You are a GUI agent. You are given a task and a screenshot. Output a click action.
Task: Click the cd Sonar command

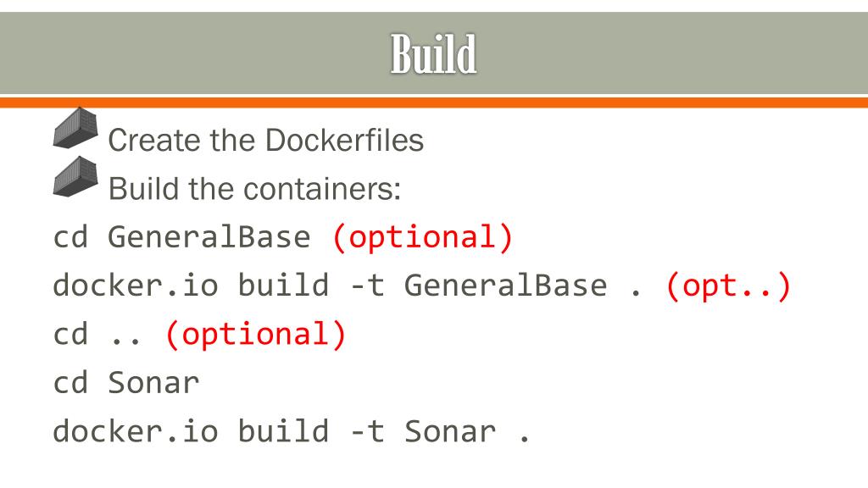[x=126, y=383]
